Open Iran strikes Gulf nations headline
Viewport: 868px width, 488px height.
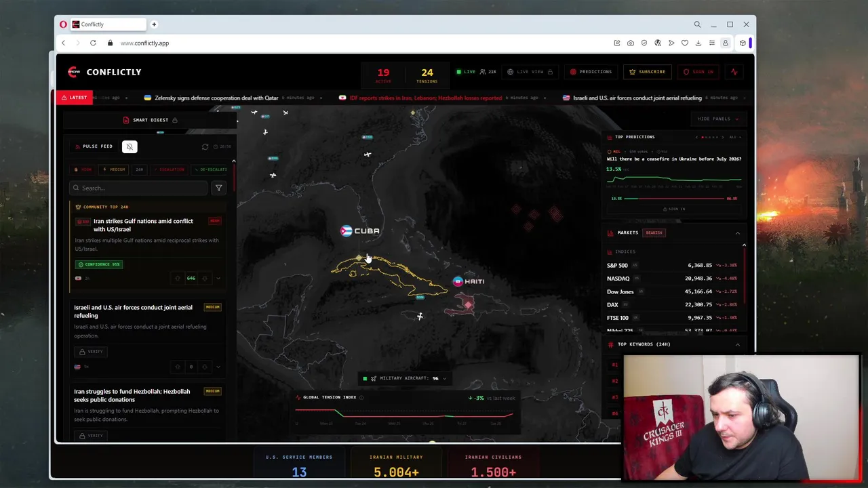coord(143,225)
